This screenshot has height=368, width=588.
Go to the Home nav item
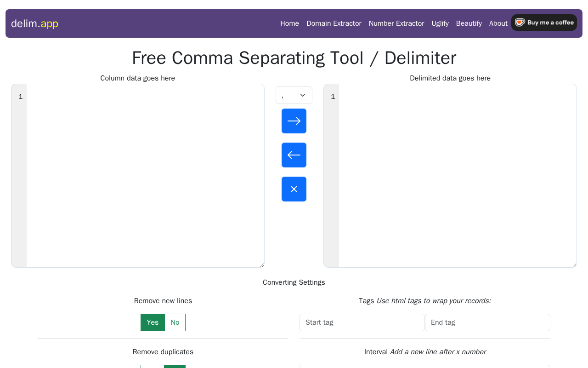tap(289, 23)
